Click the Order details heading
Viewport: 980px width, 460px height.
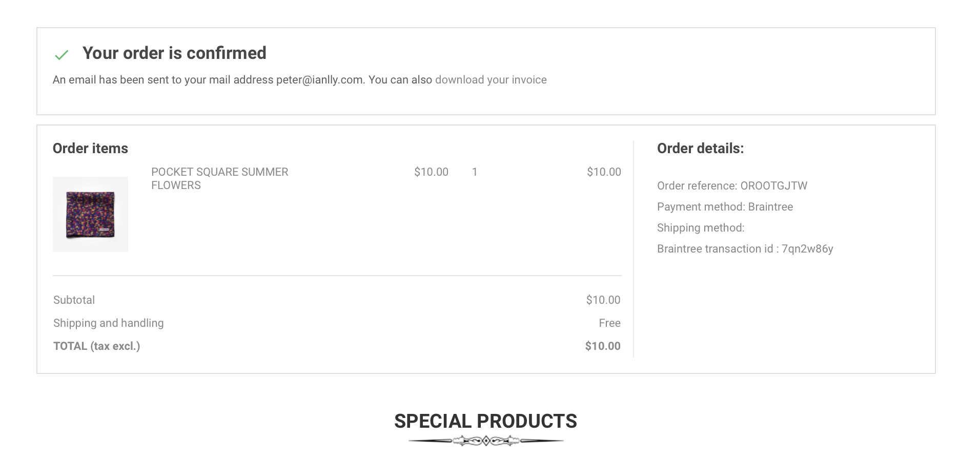[x=700, y=149]
